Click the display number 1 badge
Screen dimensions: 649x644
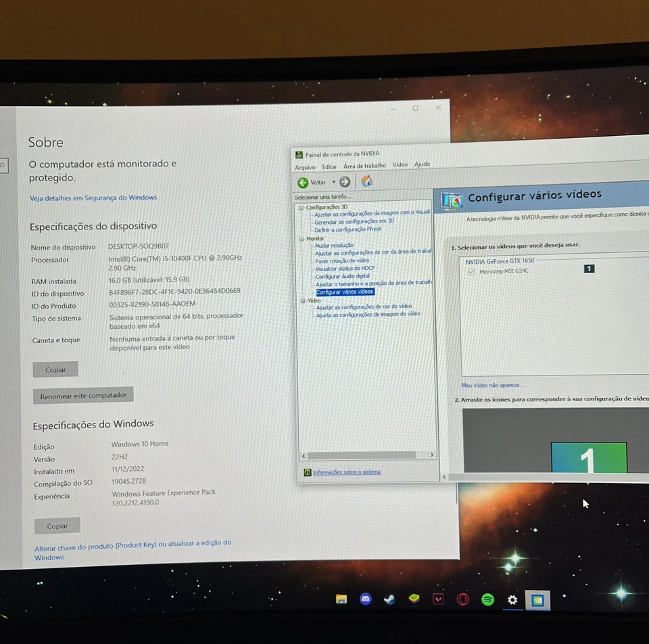tap(589, 269)
